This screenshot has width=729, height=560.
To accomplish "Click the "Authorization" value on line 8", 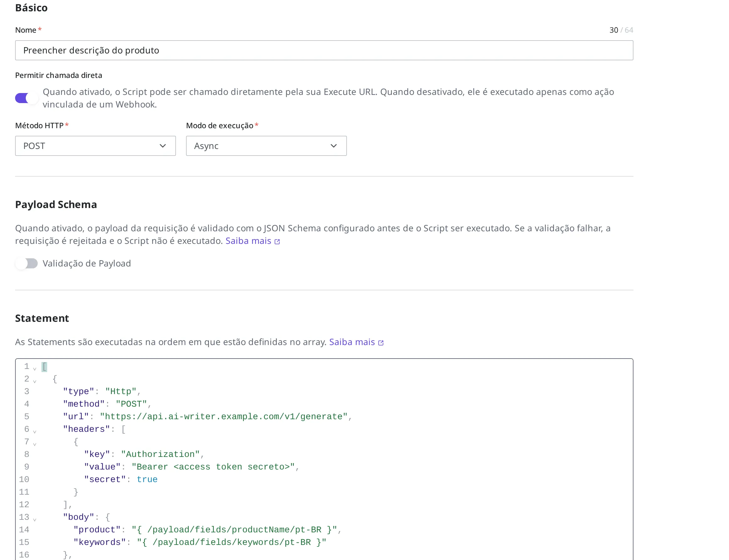I will pos(160,454).
